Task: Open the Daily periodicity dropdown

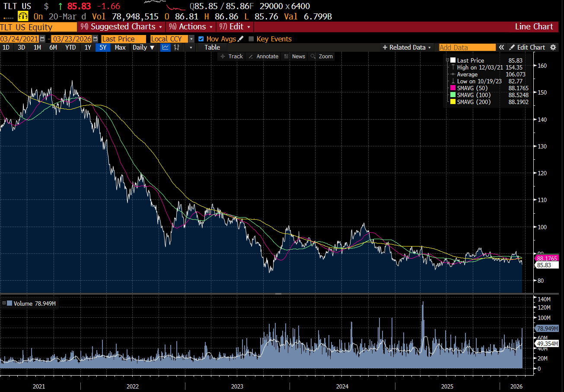Action: 143,47
